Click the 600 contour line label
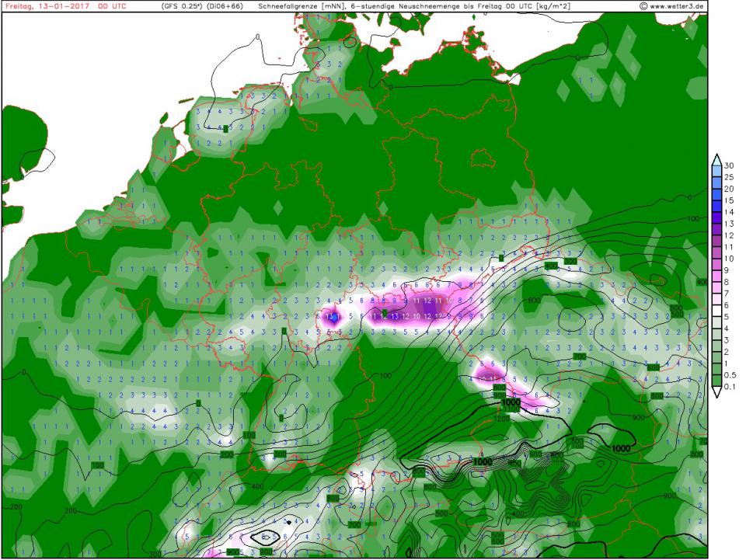 point(533,301)
